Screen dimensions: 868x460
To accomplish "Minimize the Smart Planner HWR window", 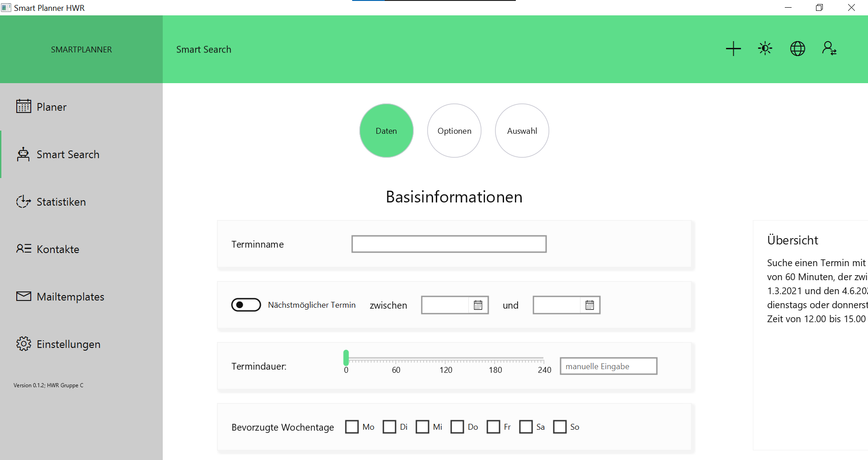I will point(788,8).
